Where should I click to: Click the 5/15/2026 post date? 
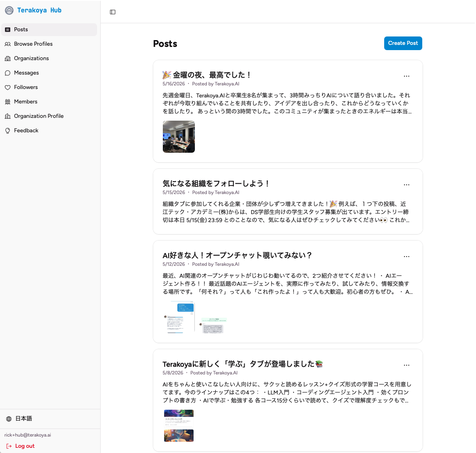click(174, 193)
